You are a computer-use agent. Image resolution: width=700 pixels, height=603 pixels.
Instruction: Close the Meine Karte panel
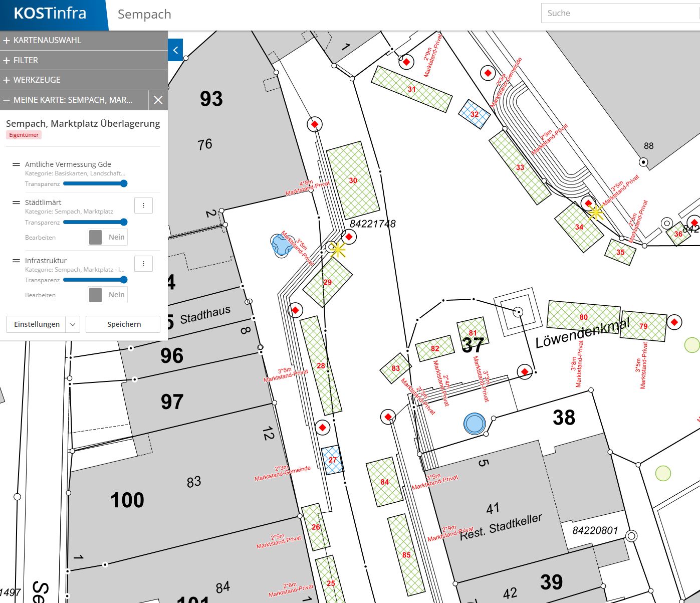158,100
